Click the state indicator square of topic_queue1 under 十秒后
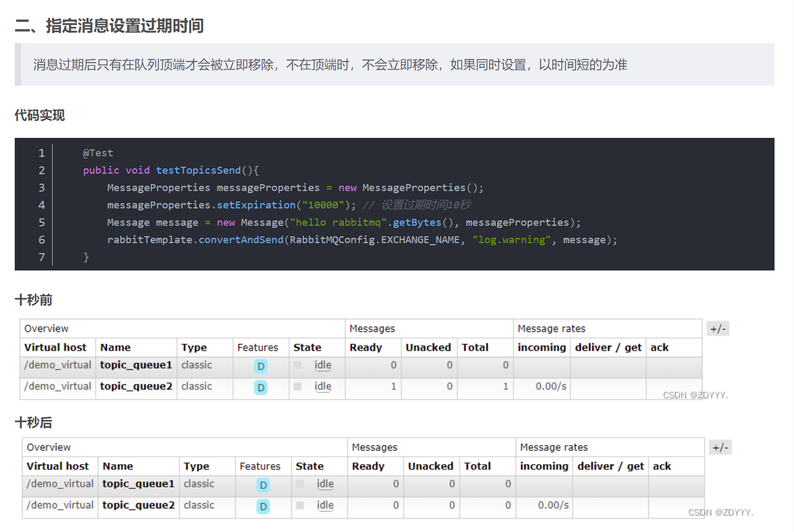 pyautogui.click(x=300, y=484)
